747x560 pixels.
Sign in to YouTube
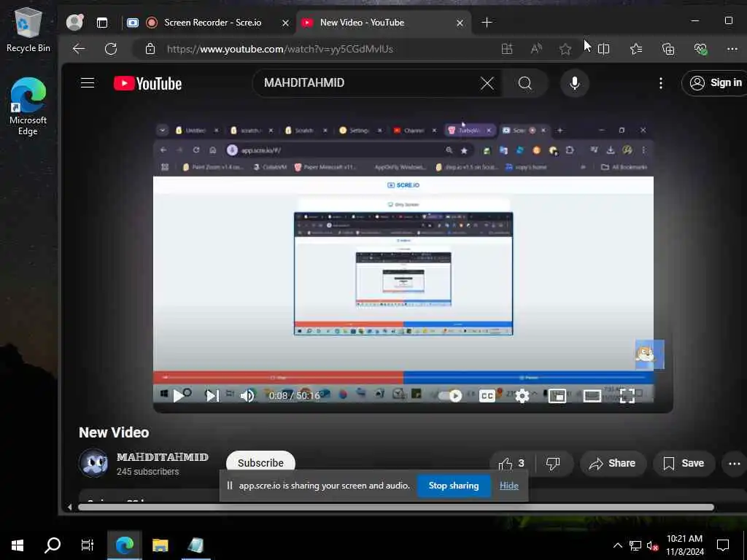coord(717,83)
